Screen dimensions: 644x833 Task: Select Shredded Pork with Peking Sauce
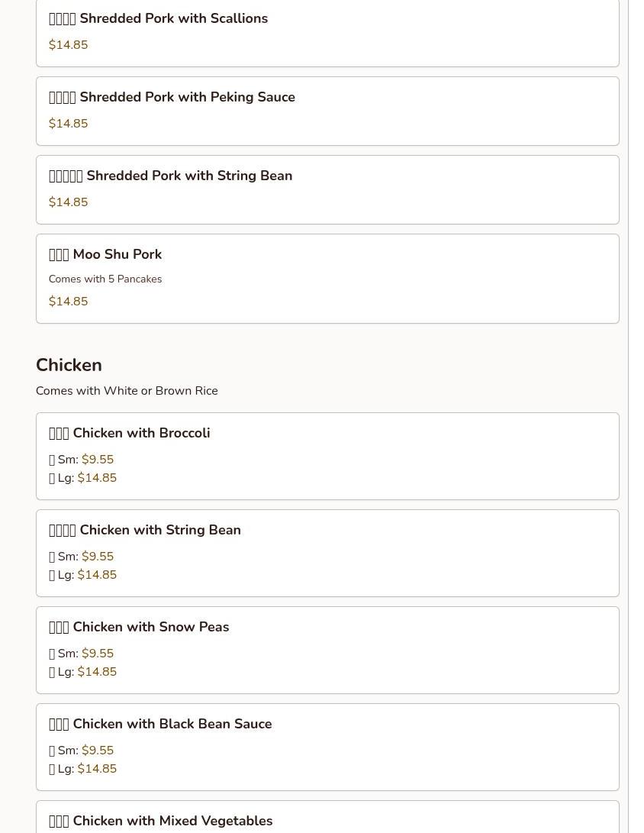pos(187,98)
